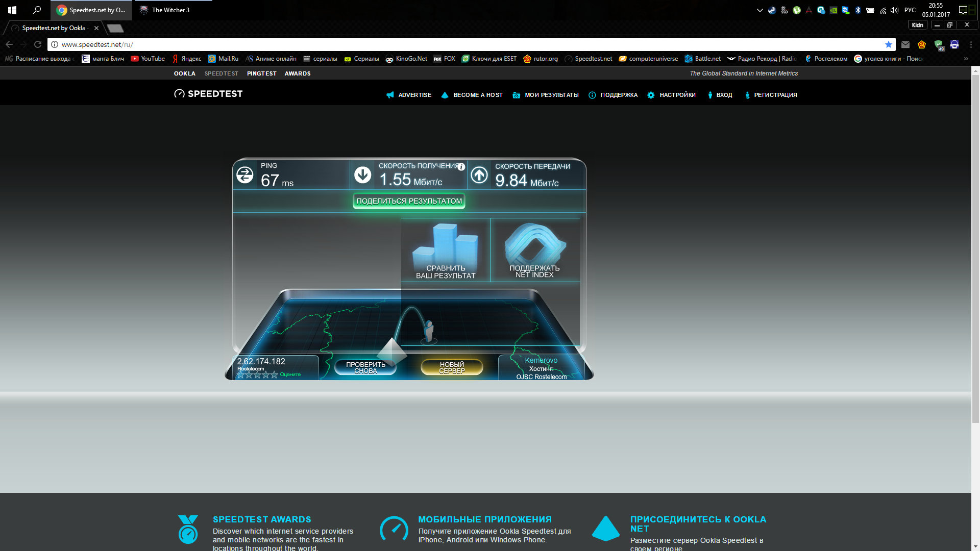Click the Speedtest logo in header
This screenshot has height=551, width=980.
208,94
